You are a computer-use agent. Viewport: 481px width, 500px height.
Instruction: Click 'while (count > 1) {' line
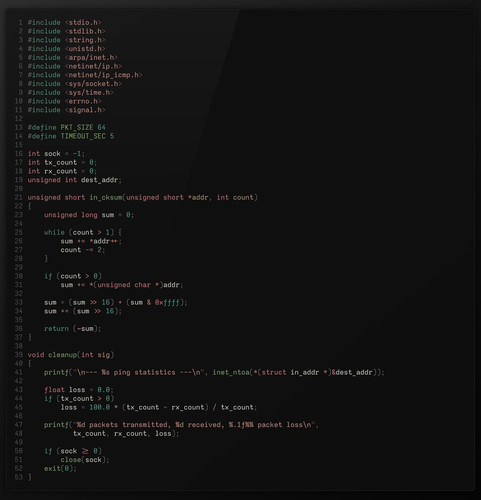coord(83,232)
